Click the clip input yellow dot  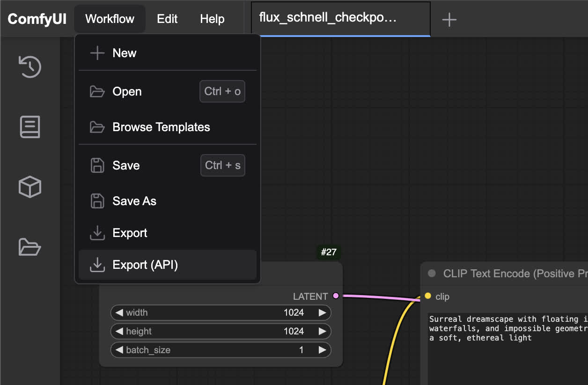click(x=428, y=296)
